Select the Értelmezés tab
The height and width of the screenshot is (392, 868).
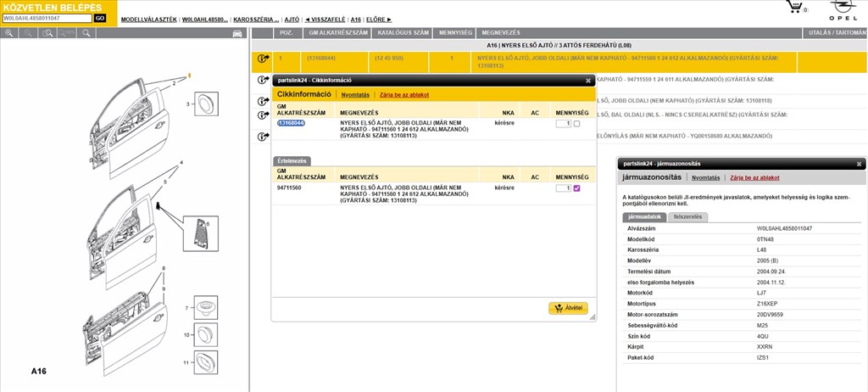coord(292,161)
